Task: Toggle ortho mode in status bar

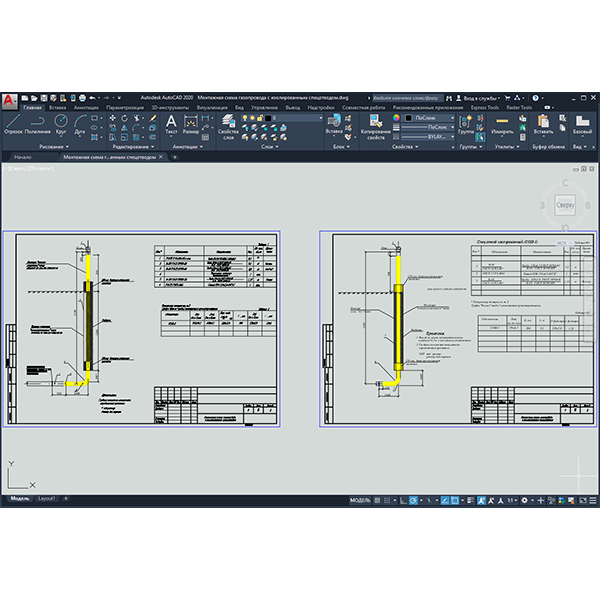Action: point(403,500)
